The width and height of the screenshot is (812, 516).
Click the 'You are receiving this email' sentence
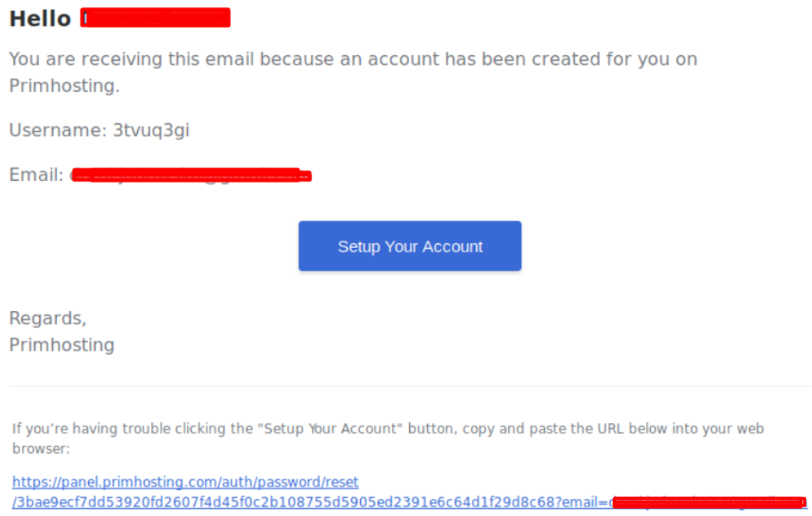[x=353, y=72]
